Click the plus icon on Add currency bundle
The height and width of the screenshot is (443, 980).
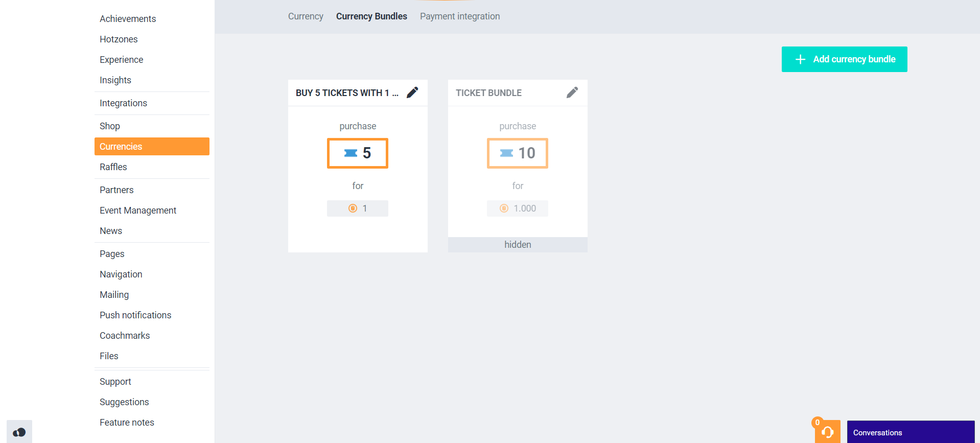click(800, 59)
